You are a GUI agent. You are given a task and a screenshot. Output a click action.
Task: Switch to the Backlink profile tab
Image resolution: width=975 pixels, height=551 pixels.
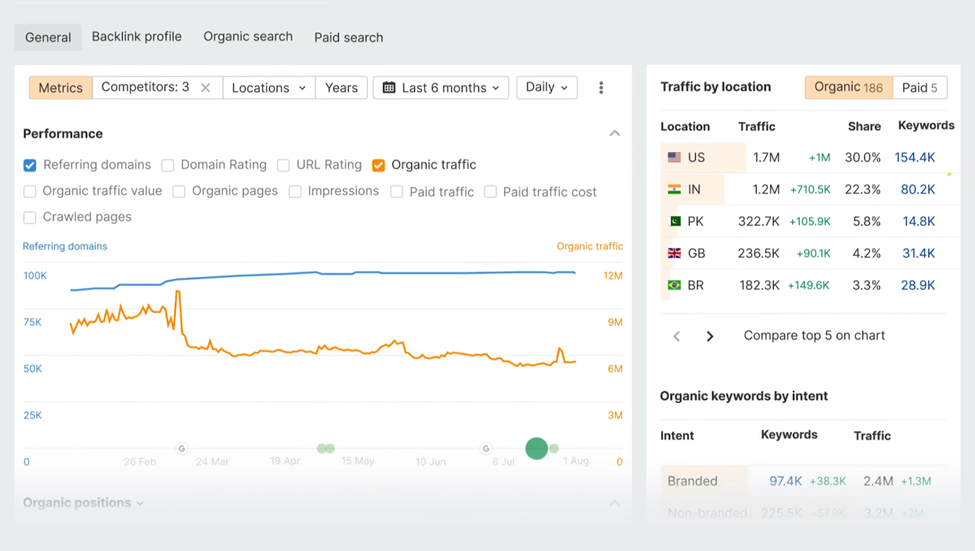coord(137,37)
